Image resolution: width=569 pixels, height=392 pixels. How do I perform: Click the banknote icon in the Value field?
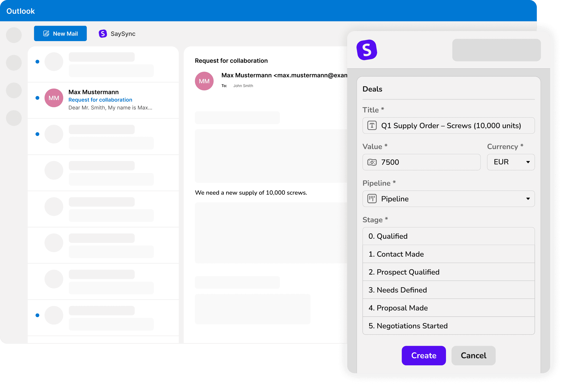(372, 162)
